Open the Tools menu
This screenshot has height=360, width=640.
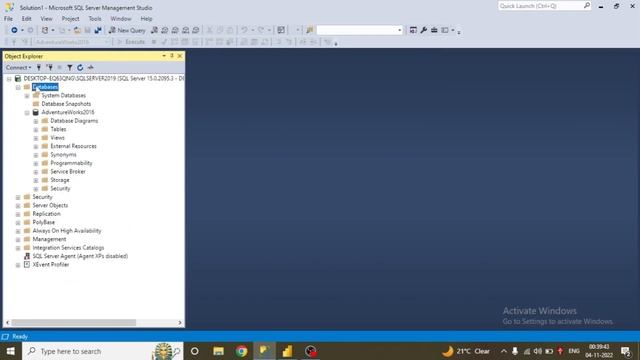pos(95,19)
